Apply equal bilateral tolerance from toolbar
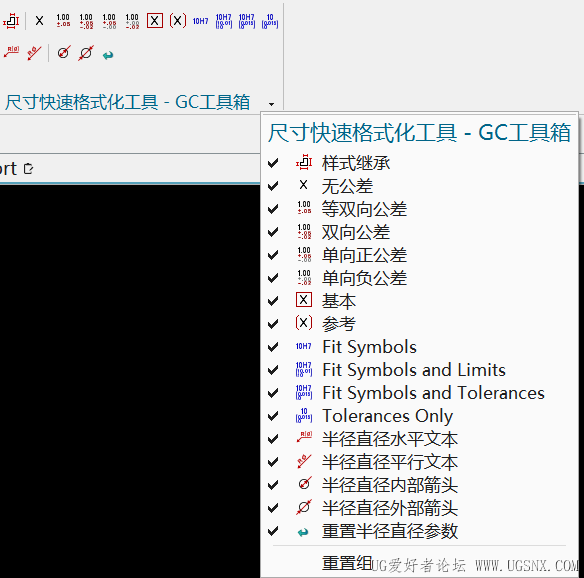Viewport: 584px width, 578px height. coord(63,21)
